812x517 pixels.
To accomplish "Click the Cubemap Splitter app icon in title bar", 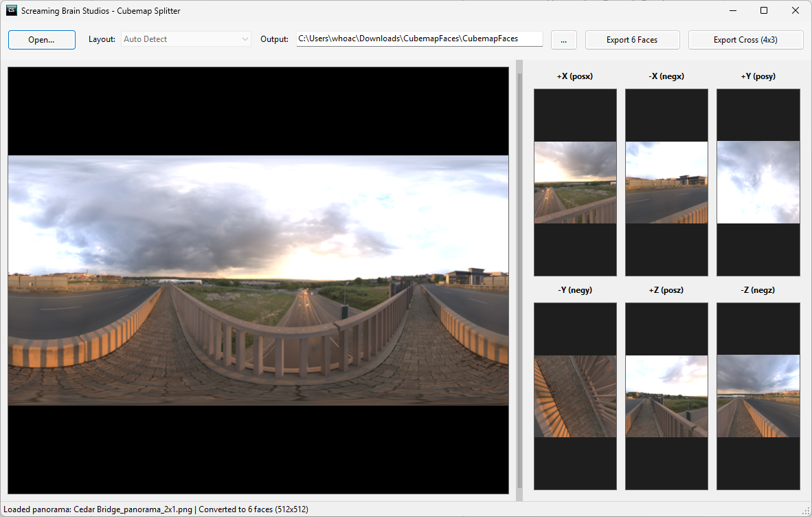I will pyautogui.click(x=12, y=10).
